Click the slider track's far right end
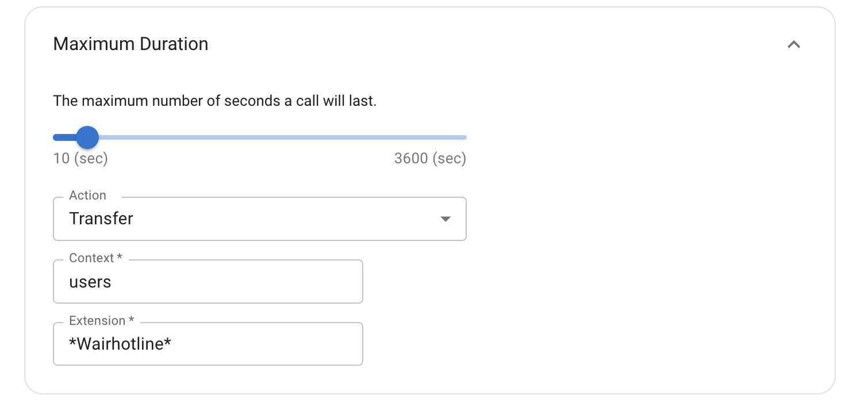The height and width of the screenshot is (406, 868). pos(463,137)
